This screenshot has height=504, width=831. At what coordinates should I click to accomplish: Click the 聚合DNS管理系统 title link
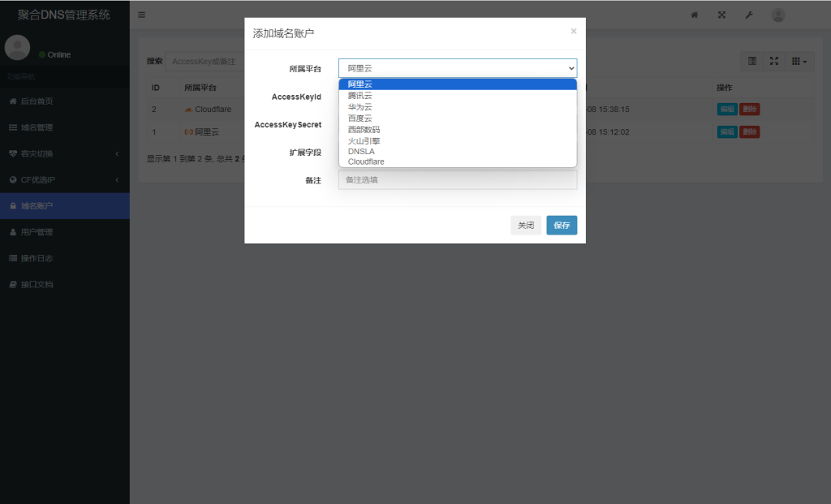pyautogui.click(x=64, y=15)
